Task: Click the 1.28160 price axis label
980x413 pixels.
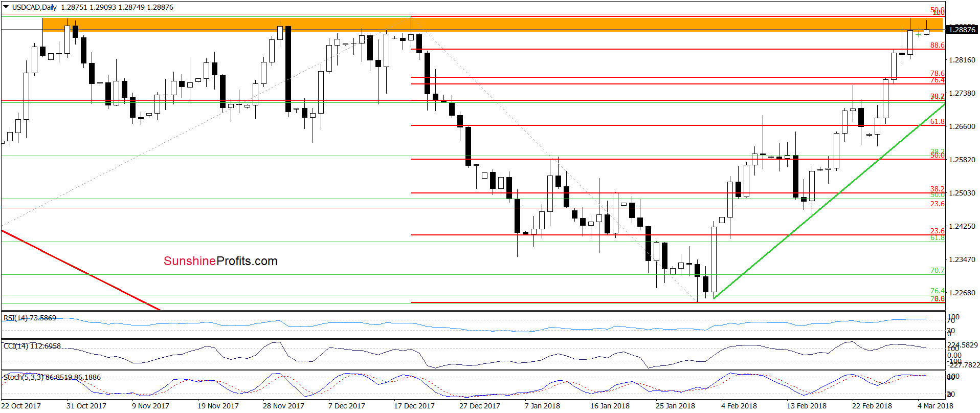Action: point(962,60)
